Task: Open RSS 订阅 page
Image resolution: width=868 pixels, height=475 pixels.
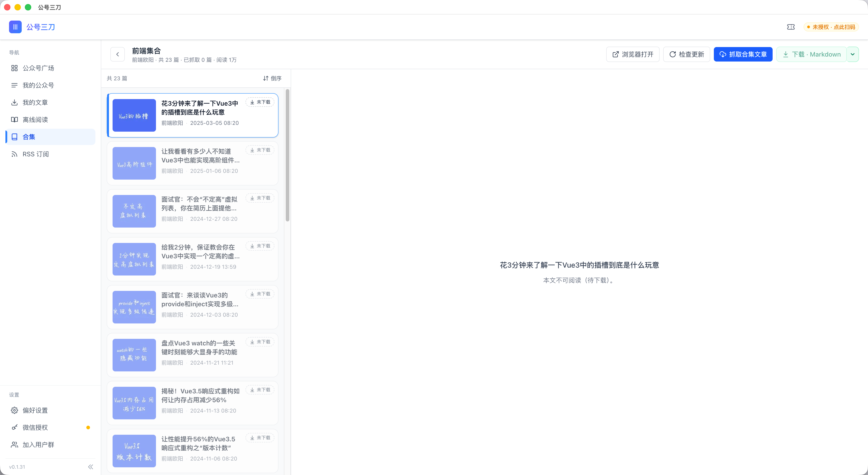Action: pos(51,154)
